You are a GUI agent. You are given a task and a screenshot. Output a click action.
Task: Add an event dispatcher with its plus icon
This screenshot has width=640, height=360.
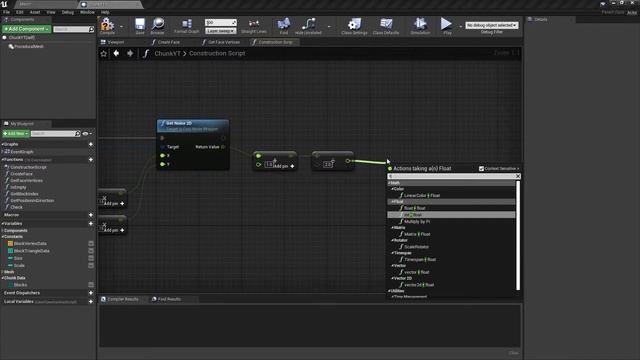click(91, 293)
